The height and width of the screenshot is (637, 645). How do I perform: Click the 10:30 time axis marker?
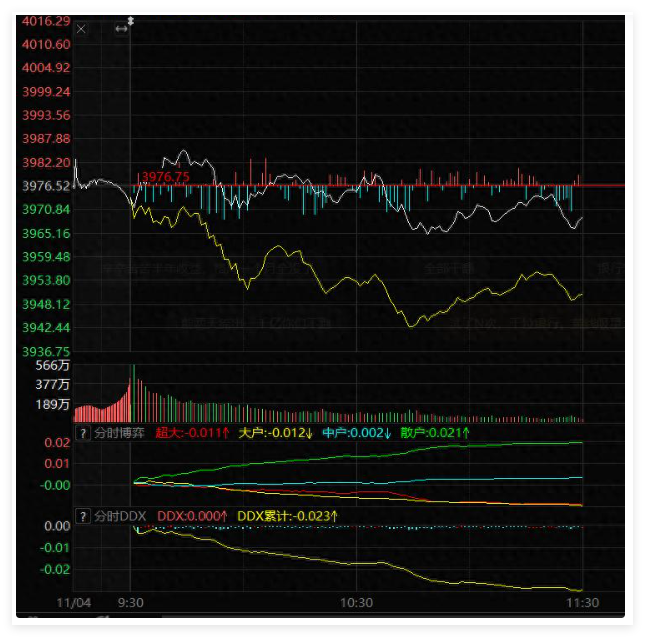tap(356, 602)
